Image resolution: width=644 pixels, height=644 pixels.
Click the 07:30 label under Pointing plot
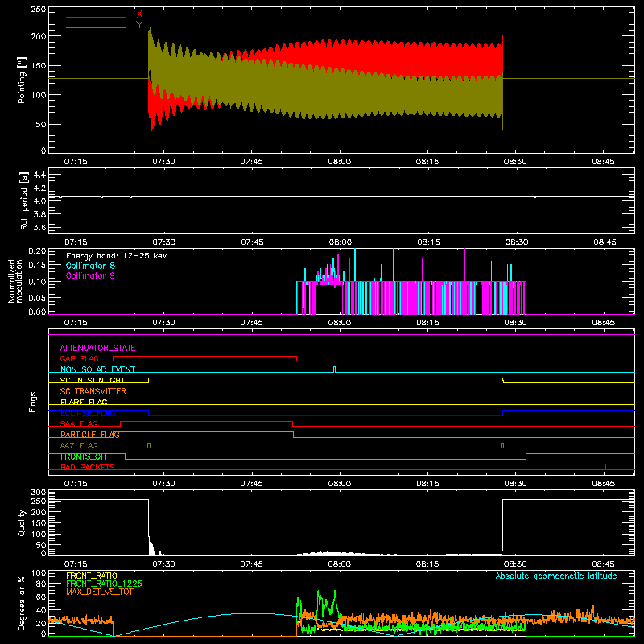(164, 162)
